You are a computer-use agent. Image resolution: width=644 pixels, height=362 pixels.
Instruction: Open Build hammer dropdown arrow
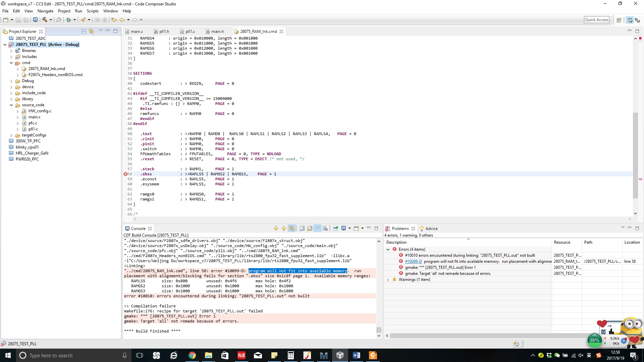51,20
